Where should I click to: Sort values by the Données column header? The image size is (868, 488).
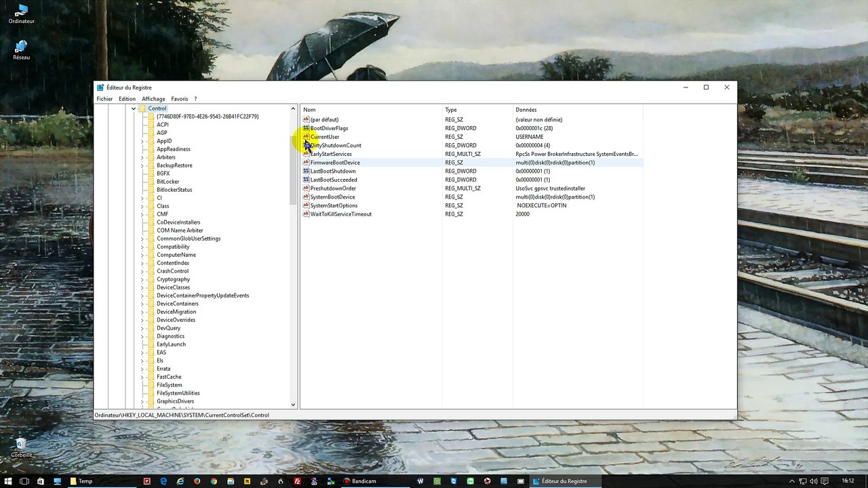tap(578, 110)
